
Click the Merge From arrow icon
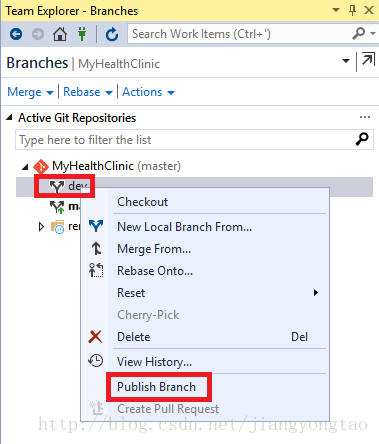[96, 248]
